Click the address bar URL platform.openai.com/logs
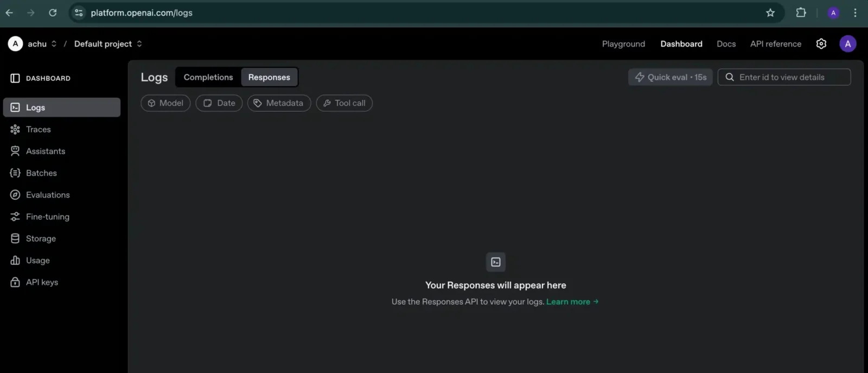 (142, 12)
